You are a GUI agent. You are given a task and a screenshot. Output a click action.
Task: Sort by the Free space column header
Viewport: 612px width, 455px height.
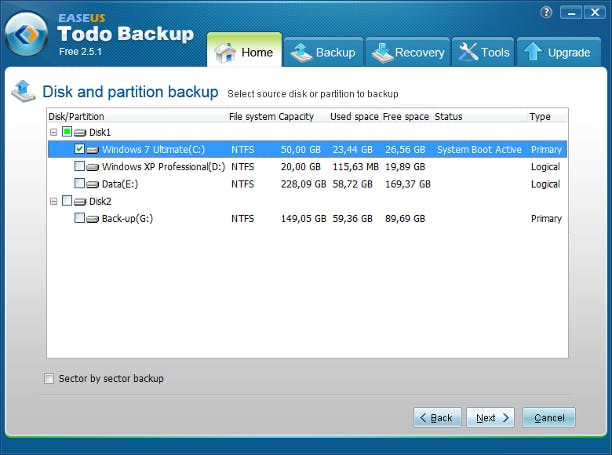tap(406, 116)
